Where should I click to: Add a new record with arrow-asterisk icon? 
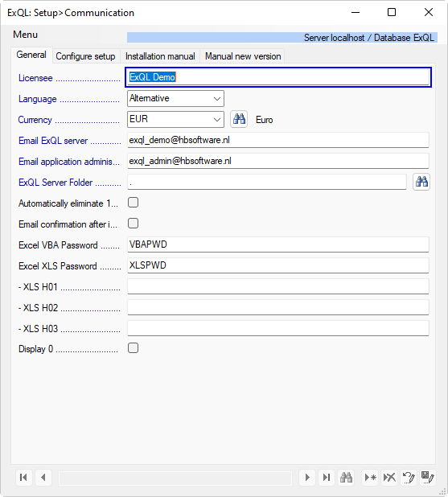(x=370, y=477)
